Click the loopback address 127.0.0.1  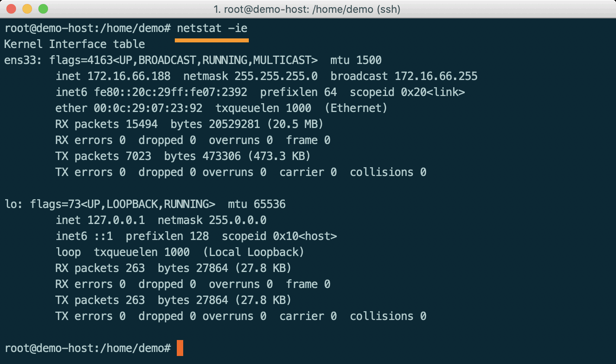point(116,220)
